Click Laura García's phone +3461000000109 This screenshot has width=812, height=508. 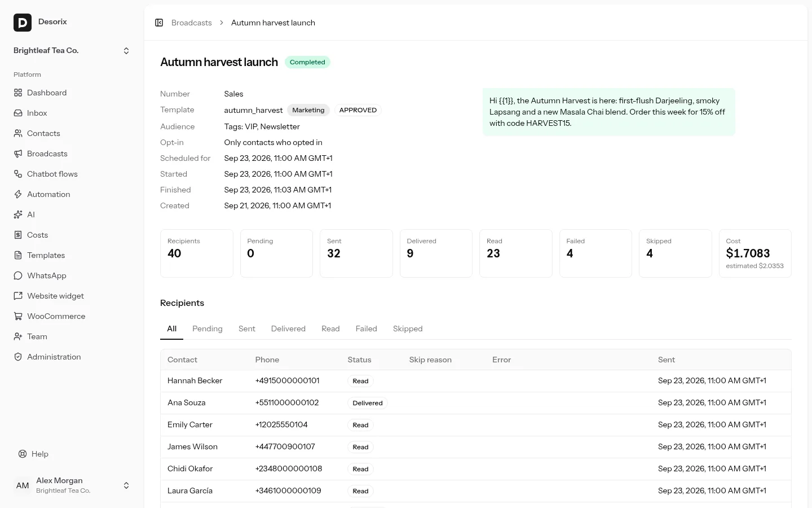(288, 491)
